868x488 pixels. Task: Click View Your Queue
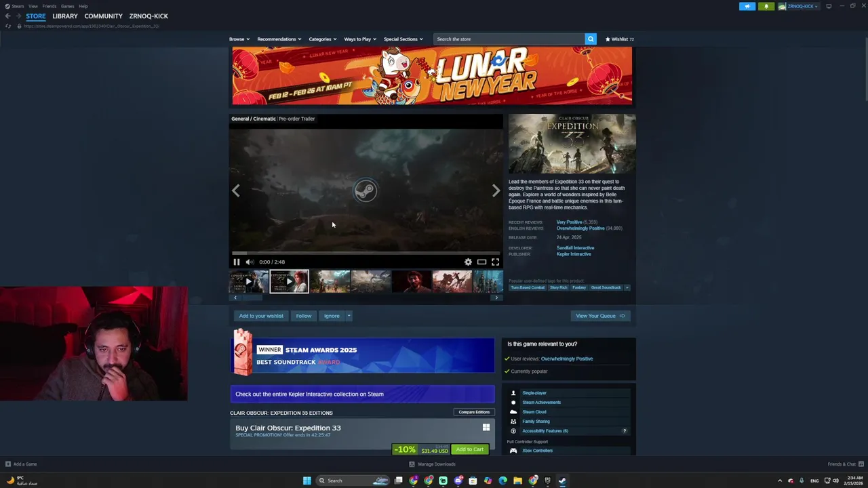coord(600,316)
